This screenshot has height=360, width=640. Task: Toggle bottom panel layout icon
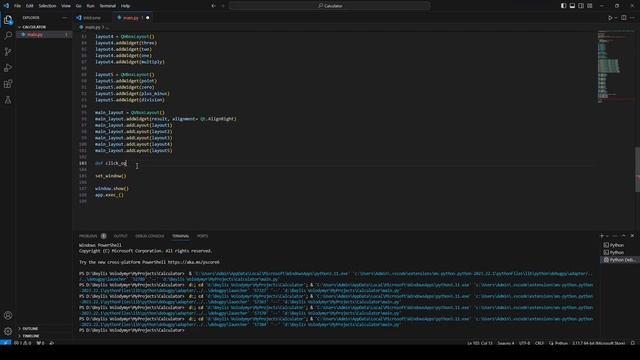tap(572, 6)
